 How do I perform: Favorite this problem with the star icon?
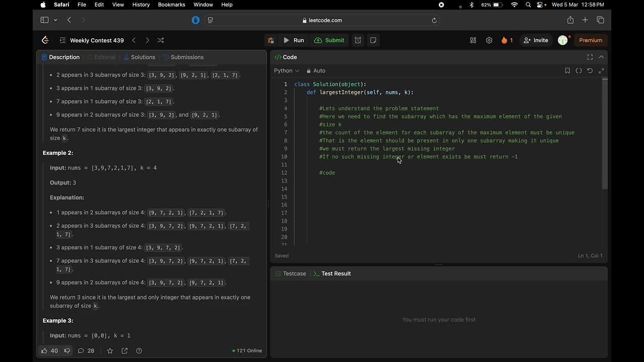(110, 350)
